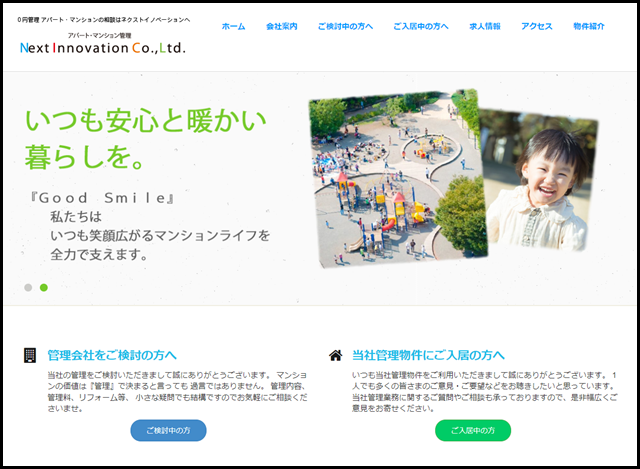Open the ホーム menu item
The height and width of the screenshot is (469, 640).
coord(233,27)
